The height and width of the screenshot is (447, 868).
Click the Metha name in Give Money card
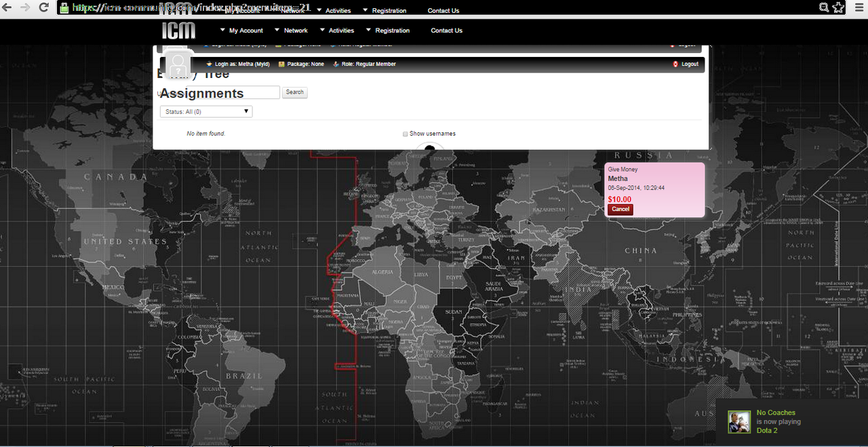(618, 178)
